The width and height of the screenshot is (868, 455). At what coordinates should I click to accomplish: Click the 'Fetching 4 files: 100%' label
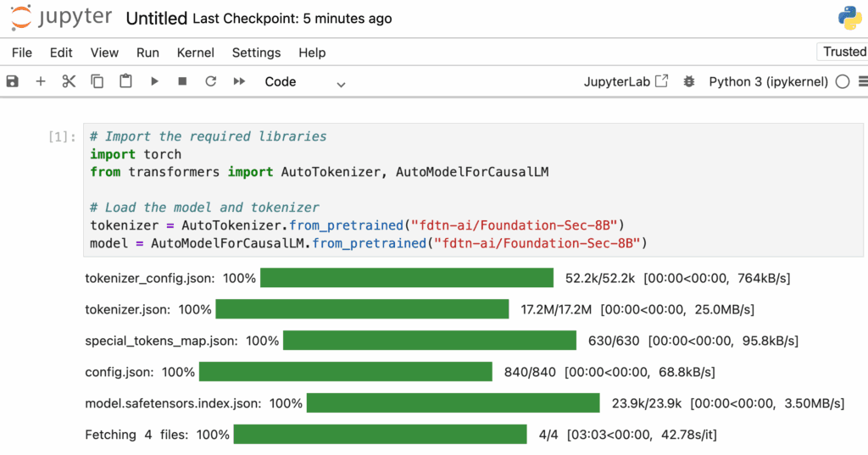pyautogui.click(x=157, y=435)
